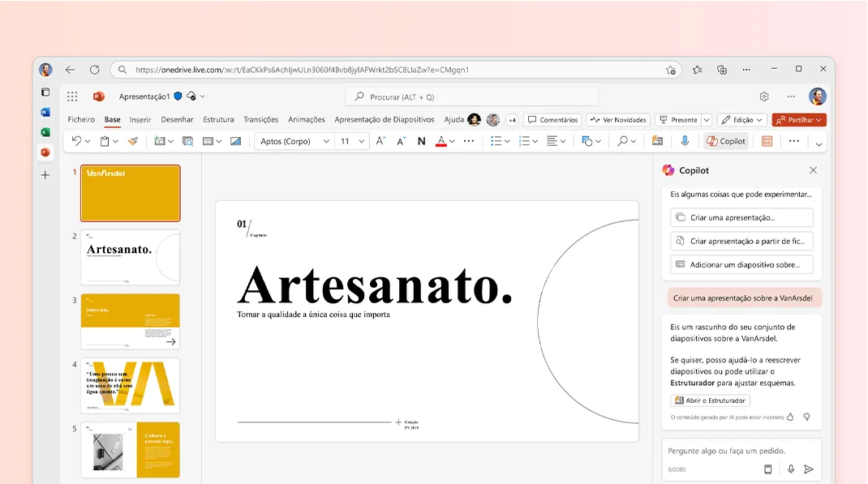Click the text alignment icon
The width and height of the screenshot is (868, 484).
(x=552, y=141)
